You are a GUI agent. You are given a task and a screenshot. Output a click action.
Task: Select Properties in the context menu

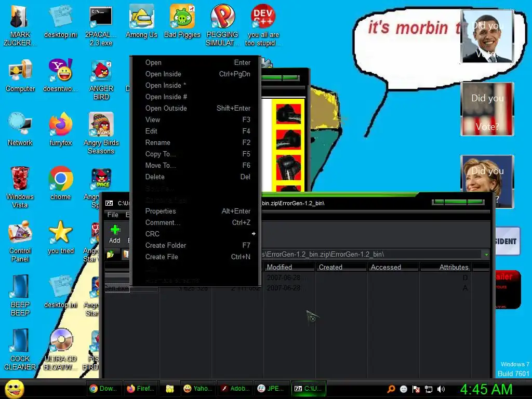point(198,211)
